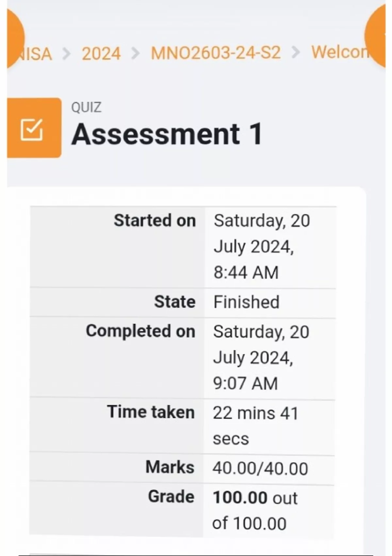392x556 pixels.
Task: Click the 40.00/40.00 marks value
Action: click(260, 468)
